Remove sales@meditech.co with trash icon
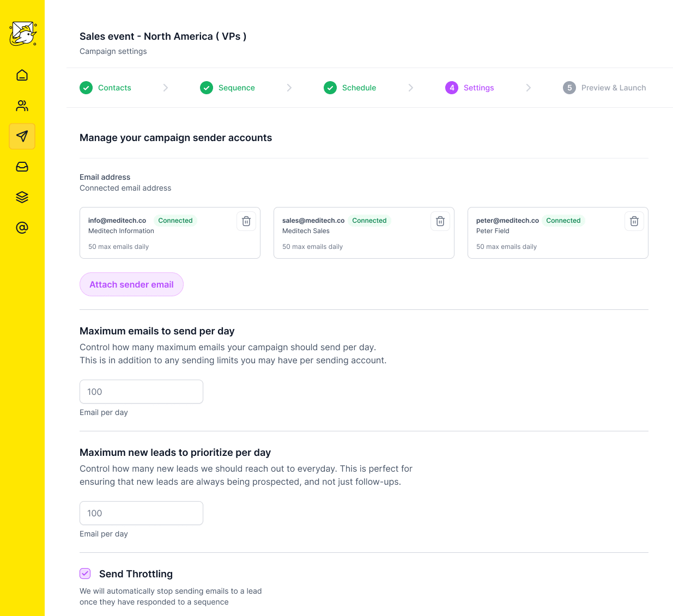This screenshot has height=616, width=673. point(440,221)
